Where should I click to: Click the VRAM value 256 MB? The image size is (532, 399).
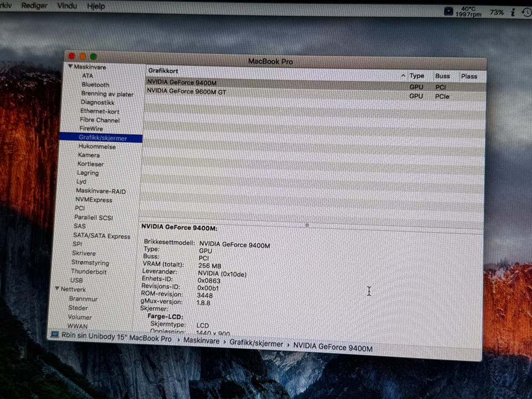click(x=209, y=265)
